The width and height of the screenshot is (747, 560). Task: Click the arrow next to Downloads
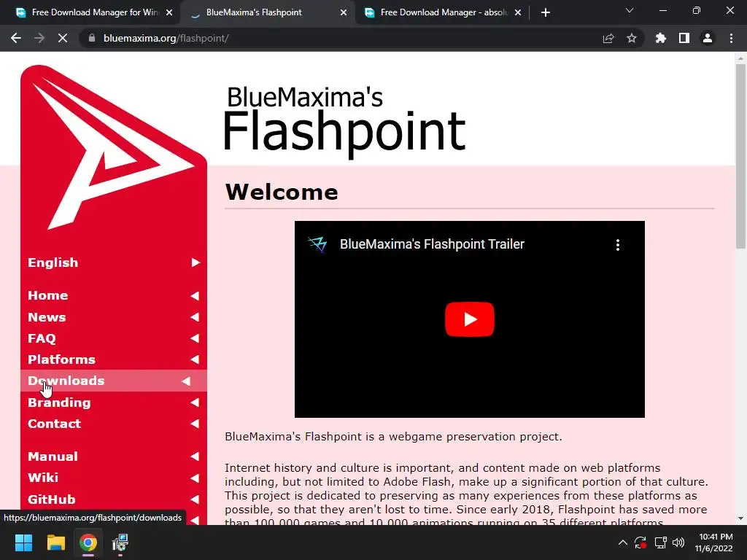coord(186,381)
